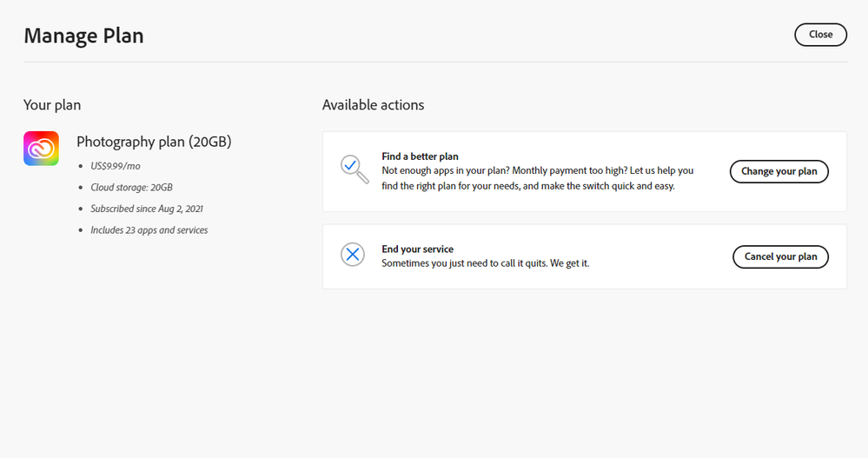Image resolution: width=868 pixels, height=458 pixels.
Task: Click the End your service title
Action: click(417, 249)
